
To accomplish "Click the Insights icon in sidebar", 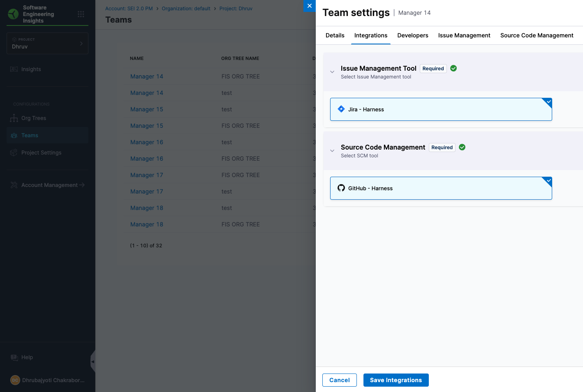I will tap(14, 69).
